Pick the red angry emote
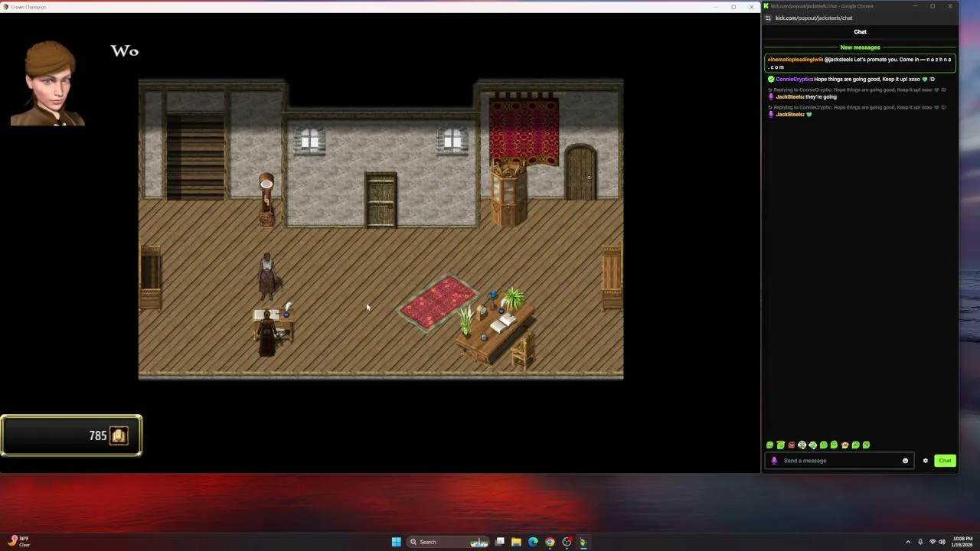The height and width of the screenshot is (551, 980). tap(791, 445)
